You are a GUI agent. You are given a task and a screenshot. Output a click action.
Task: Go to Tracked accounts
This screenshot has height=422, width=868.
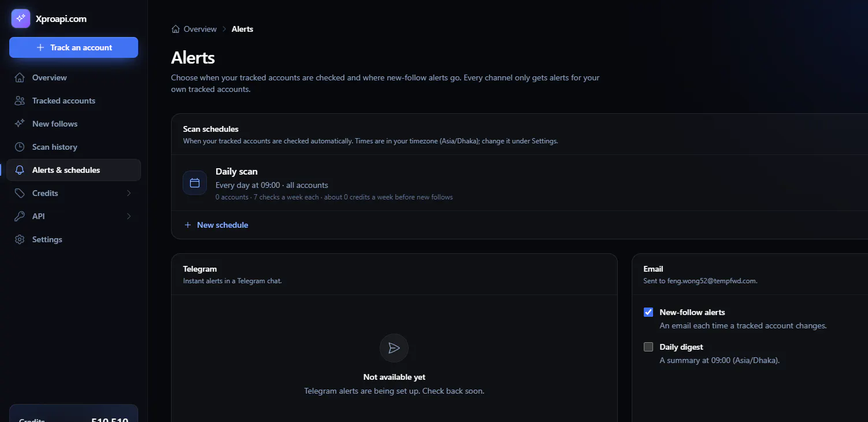tap(73, 101)
